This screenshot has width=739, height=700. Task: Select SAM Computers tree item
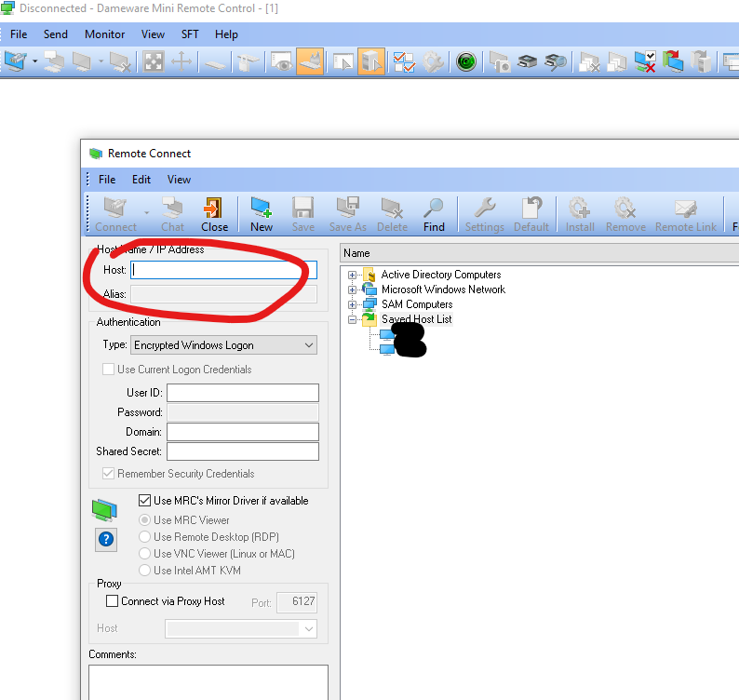point(417,304)
